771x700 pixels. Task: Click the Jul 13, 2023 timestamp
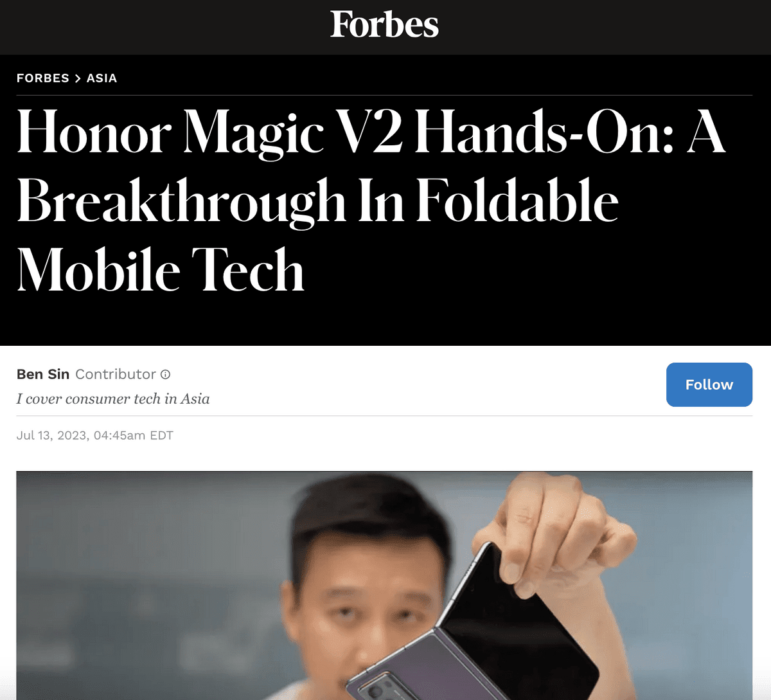pyautogui.click(x=95, y=435)
